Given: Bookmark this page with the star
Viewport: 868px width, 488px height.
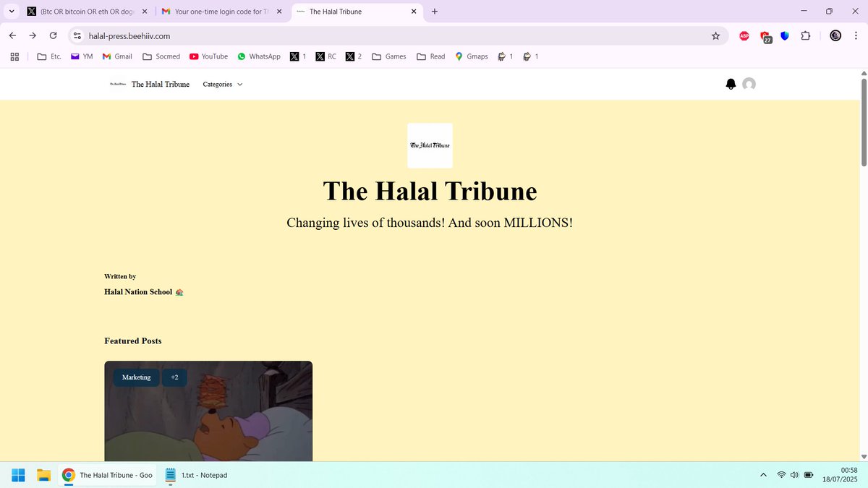Looking at the screenshot, I should pyautogui.click(x=715, y=35).
